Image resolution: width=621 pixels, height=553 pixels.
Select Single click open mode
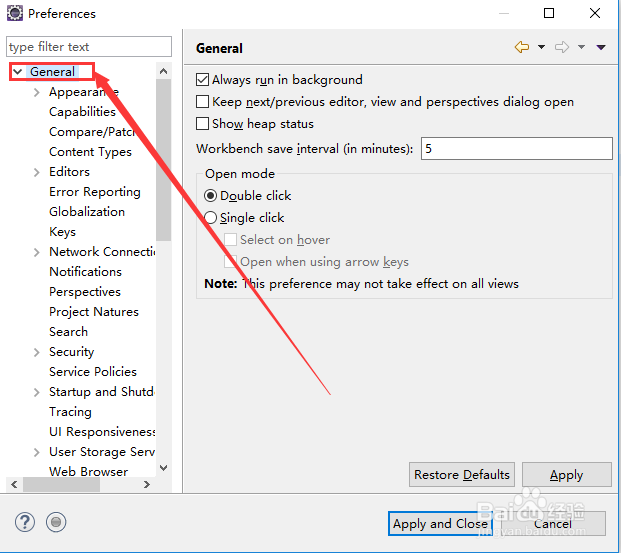[x=210, y=217]
